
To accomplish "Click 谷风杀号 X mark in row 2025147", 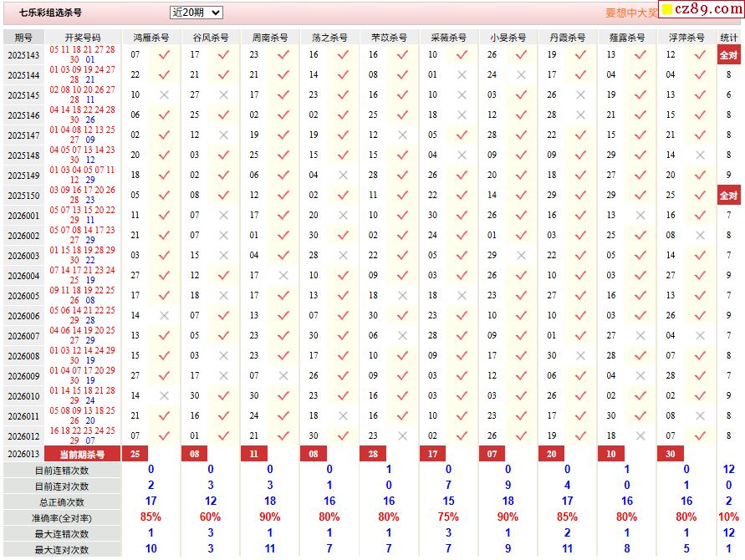I will (223, 135).
